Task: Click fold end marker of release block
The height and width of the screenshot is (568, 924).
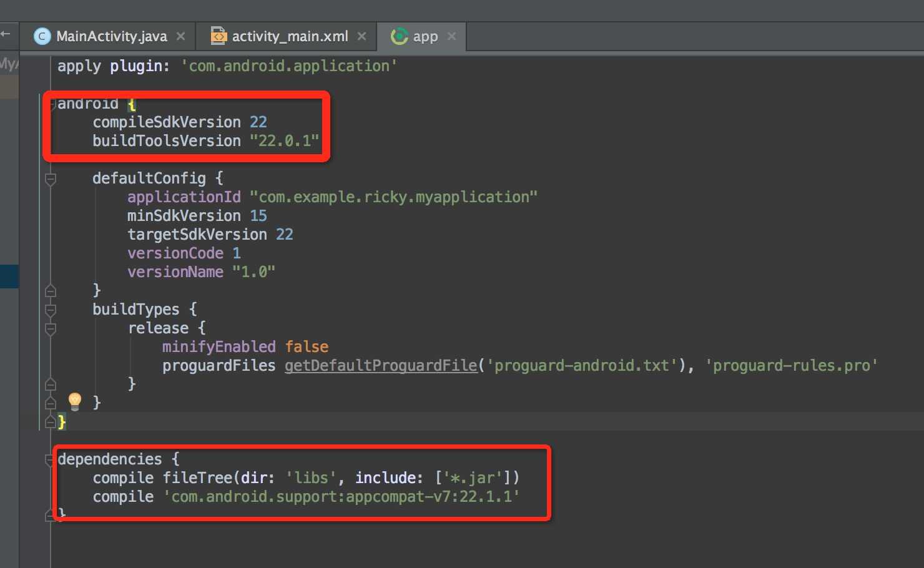Action: (51, 384)
